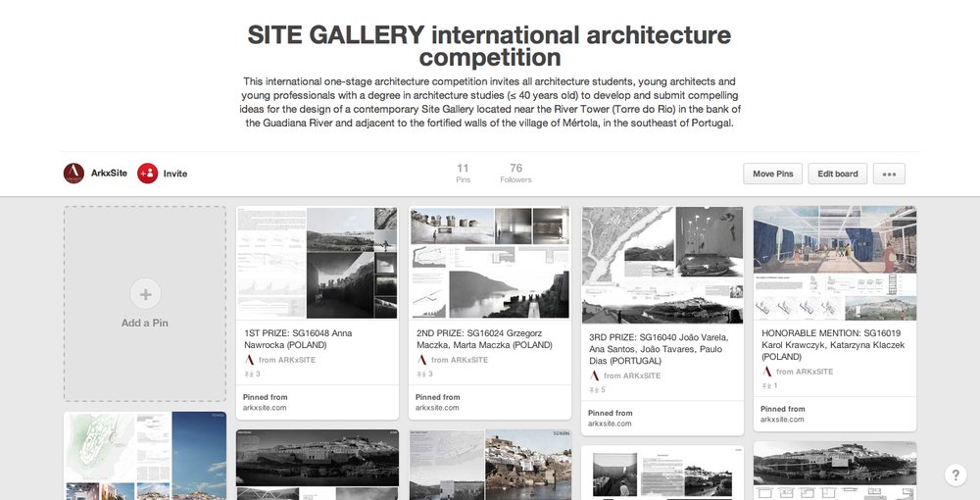This screenshot has height=500, width=980.
Task: Click ARKxSITE logo under 3rd Prize pin
Action: pyautogui.click(x=594, y=375)
